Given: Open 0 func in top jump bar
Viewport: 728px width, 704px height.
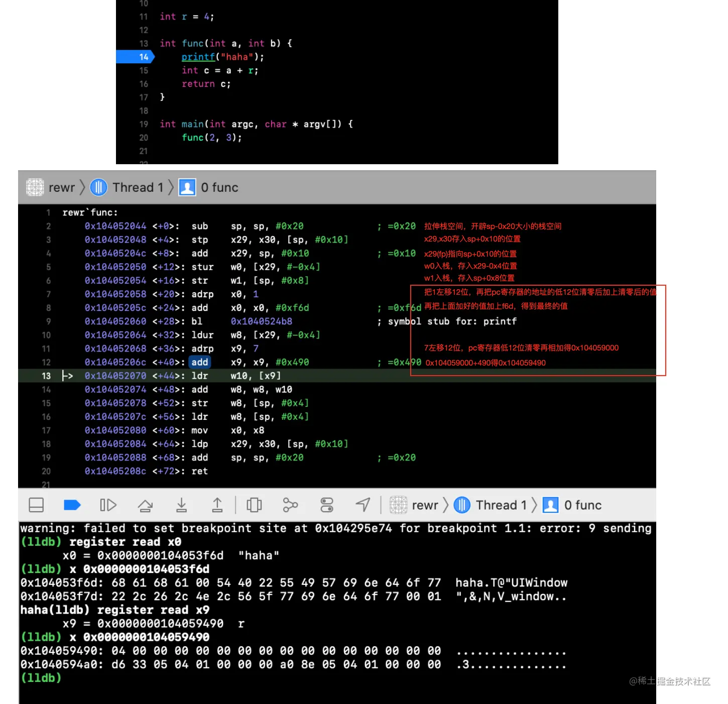Looking at the screenshot, I should pos(209,187).
